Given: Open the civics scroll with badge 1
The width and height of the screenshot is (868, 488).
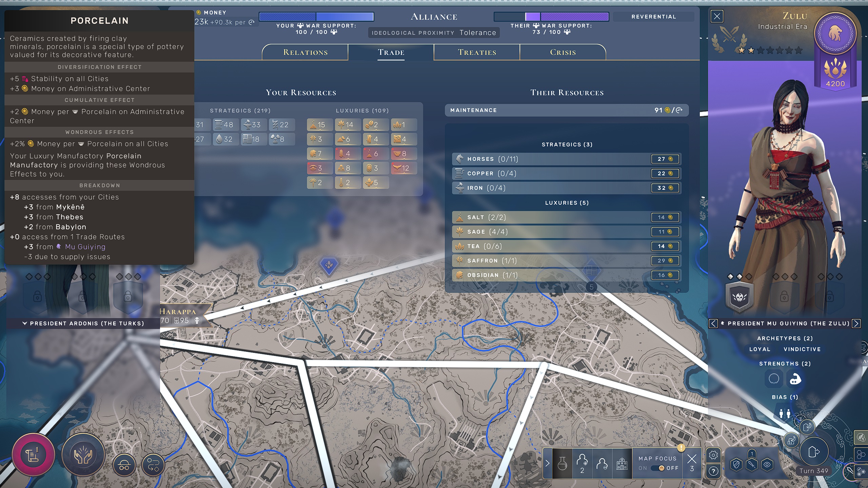Looking at the screenshot, I should (33, 454).
